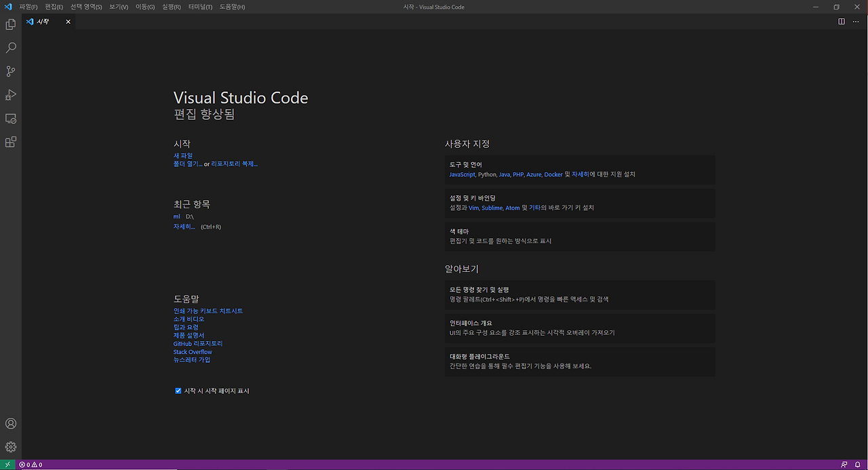Click the green remote window indicator

point(7,465)
